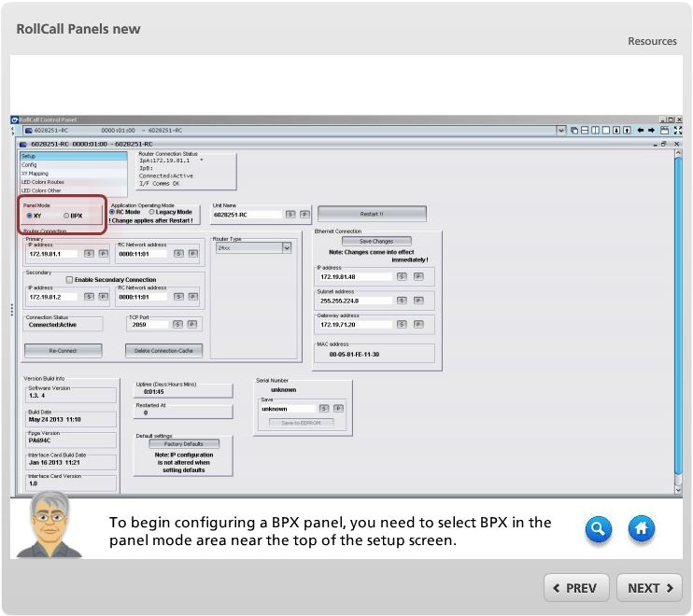Click the tile vertically toolbar icon

(x=595, y=131)
